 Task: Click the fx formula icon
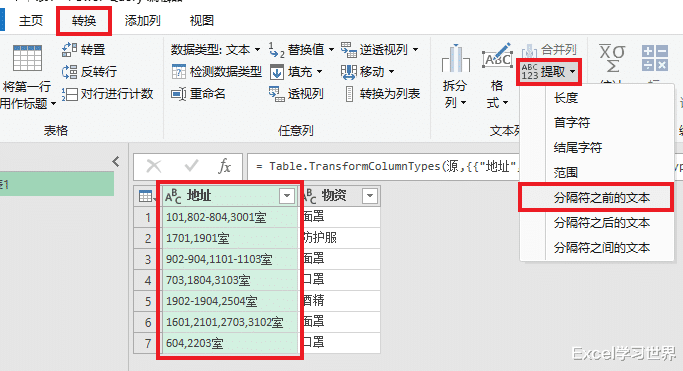pyautogui.click(x=224, y=166)
